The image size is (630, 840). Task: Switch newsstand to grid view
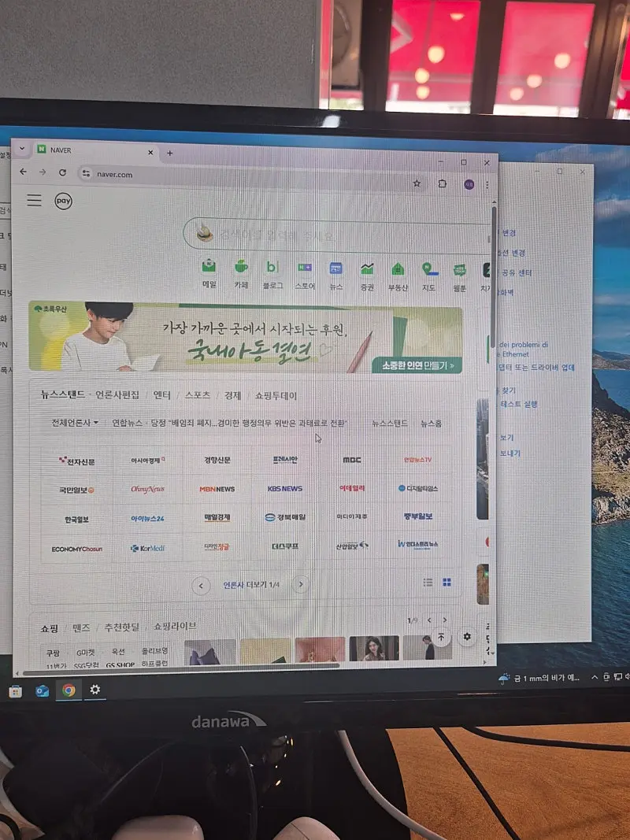click(x=447, y=583)
